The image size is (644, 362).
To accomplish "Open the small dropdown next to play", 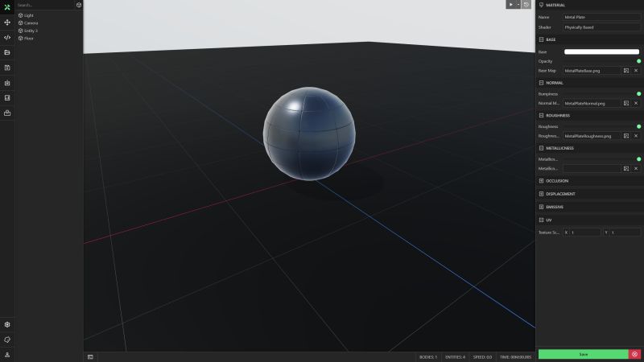I will tap(518, 5).
